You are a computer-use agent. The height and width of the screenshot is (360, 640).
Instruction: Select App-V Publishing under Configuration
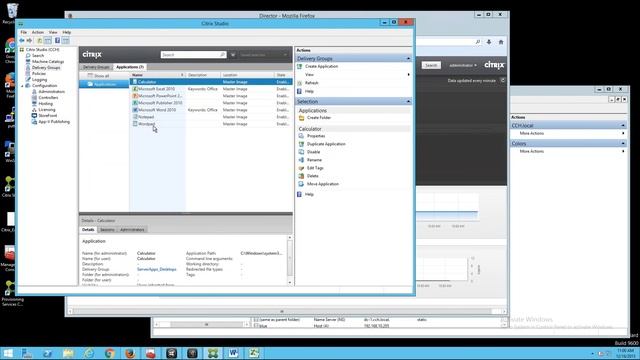[x=54, y=122]
